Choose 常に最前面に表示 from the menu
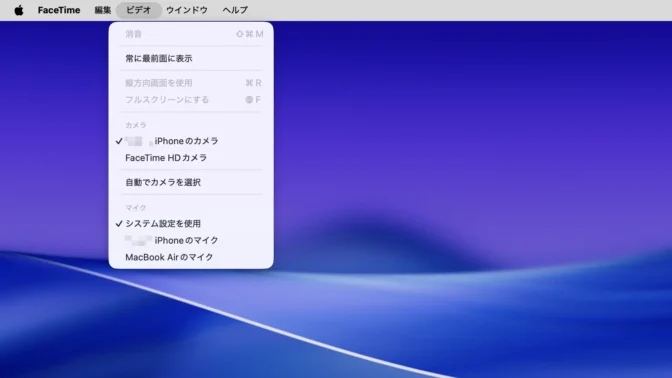Screen dimensions: 672x378 191,58
